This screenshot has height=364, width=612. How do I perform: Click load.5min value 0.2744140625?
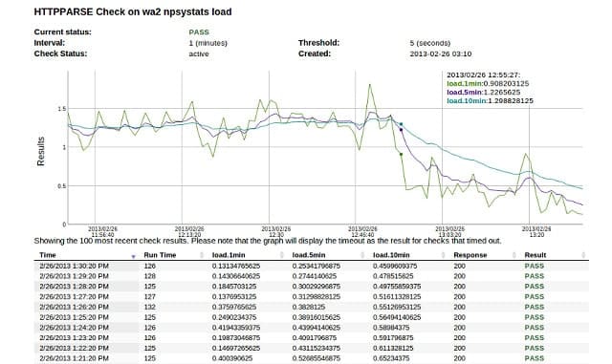(315, 276)
